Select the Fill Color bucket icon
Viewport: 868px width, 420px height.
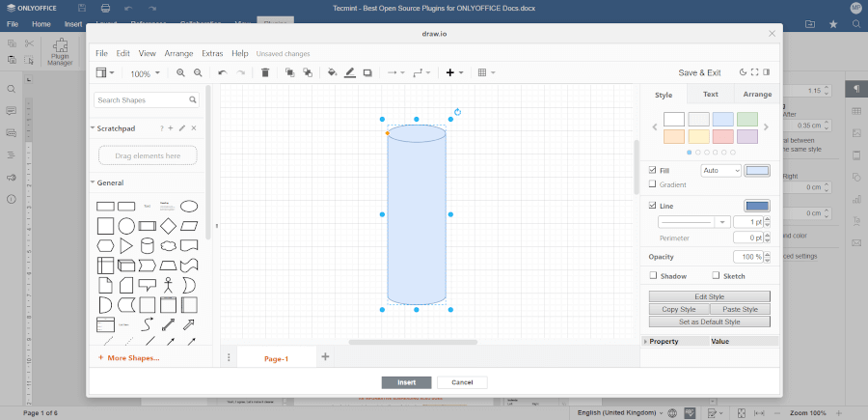tap(332, 72)
